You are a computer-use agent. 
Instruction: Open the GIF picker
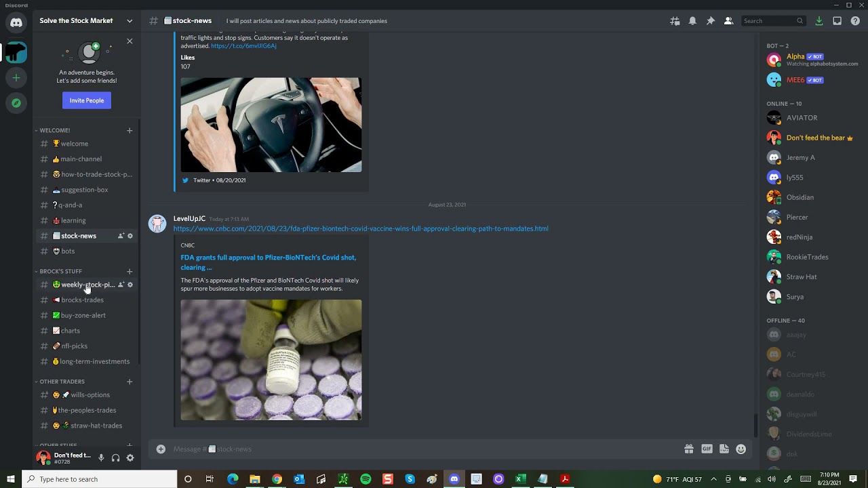click(x=707, y=449)
